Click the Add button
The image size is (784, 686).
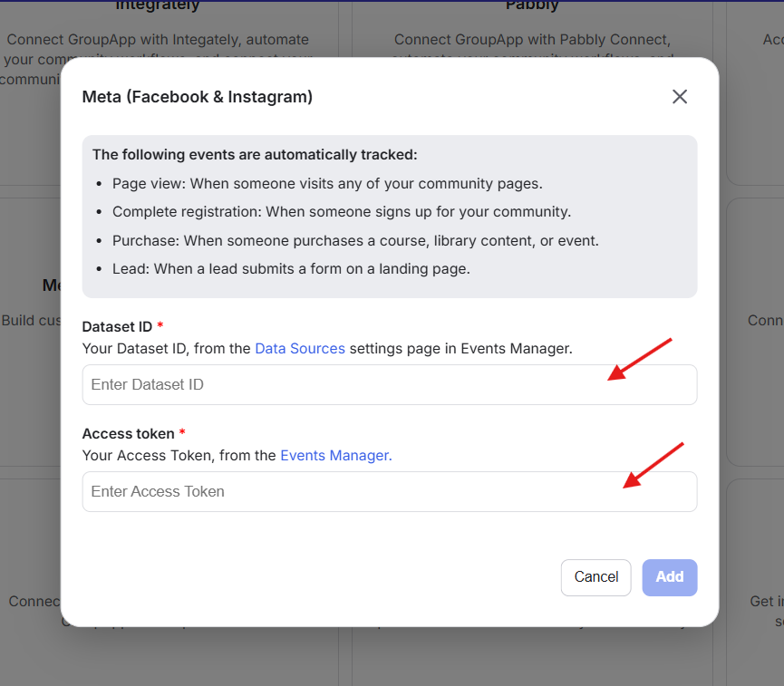[669, 577]
